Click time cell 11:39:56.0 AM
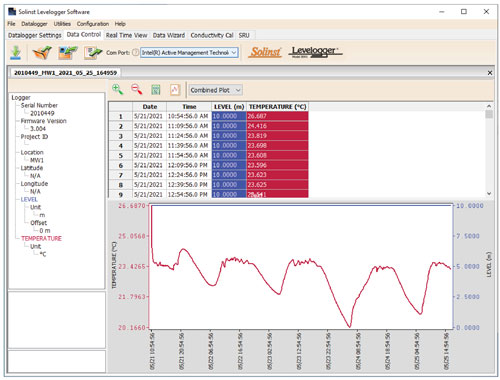The image size is (500, 380). (x=189, y=146)
